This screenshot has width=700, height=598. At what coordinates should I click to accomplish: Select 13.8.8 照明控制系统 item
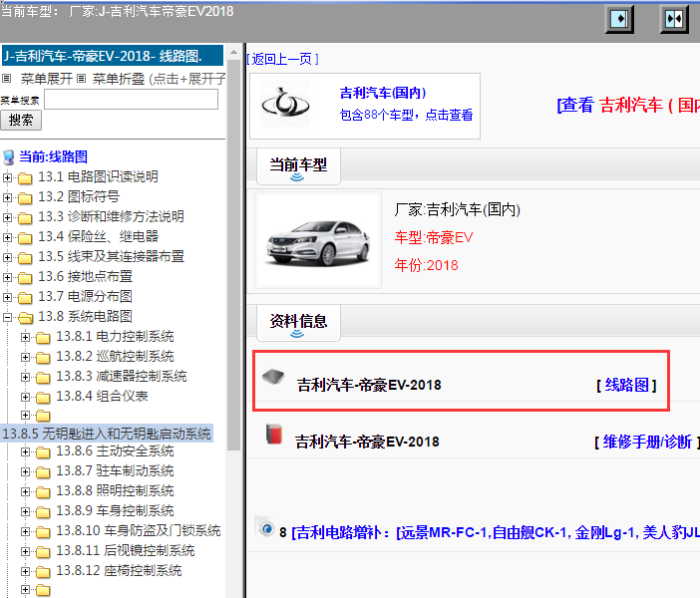tap(116, 491)
